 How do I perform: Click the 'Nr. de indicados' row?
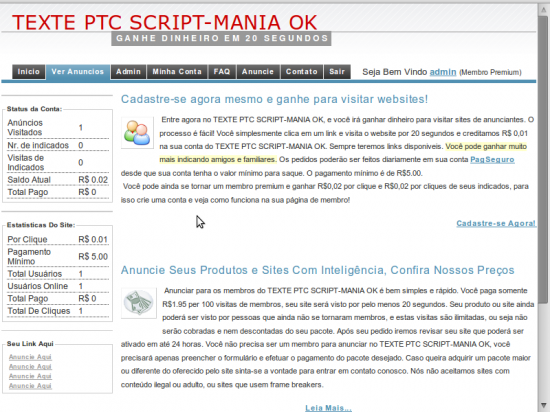[x=58, y=145]
